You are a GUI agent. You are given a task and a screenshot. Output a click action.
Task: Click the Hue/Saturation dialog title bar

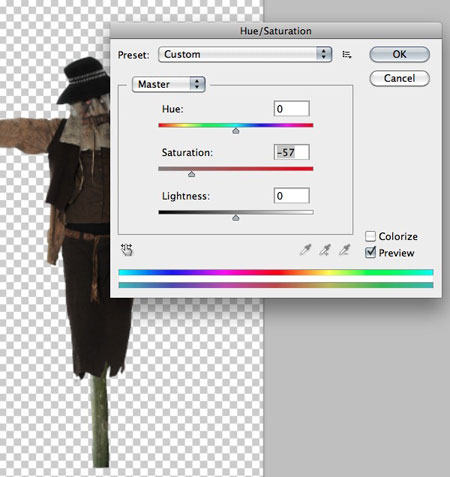tap(276, 31)
